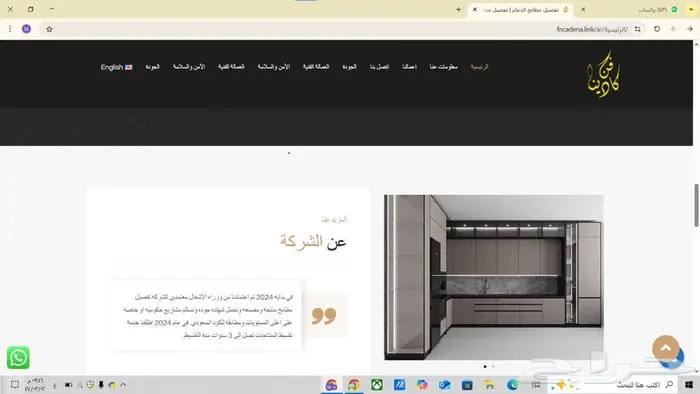Open battery status tray icon
This screenshot has width=700, height=394.
[68, 385]
